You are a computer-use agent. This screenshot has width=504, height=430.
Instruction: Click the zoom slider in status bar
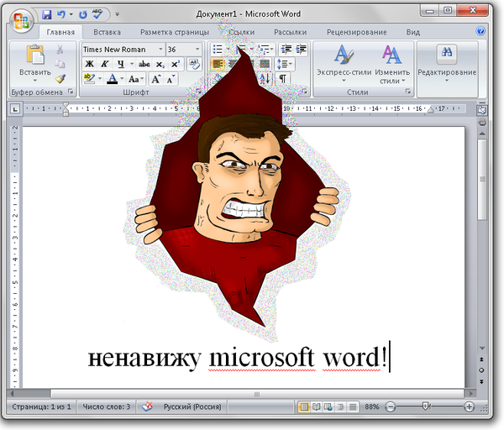pyautogui.click(x=427, y=406)
